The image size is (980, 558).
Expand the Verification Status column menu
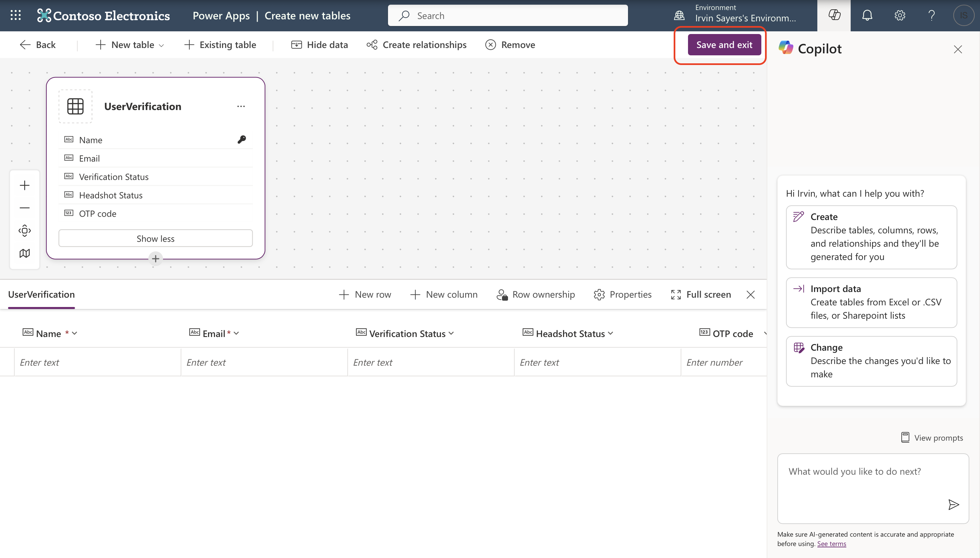(x=451, y=333)
